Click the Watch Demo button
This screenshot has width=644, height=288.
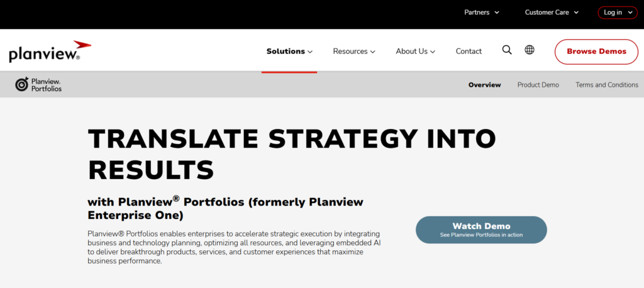click(481, 230)
